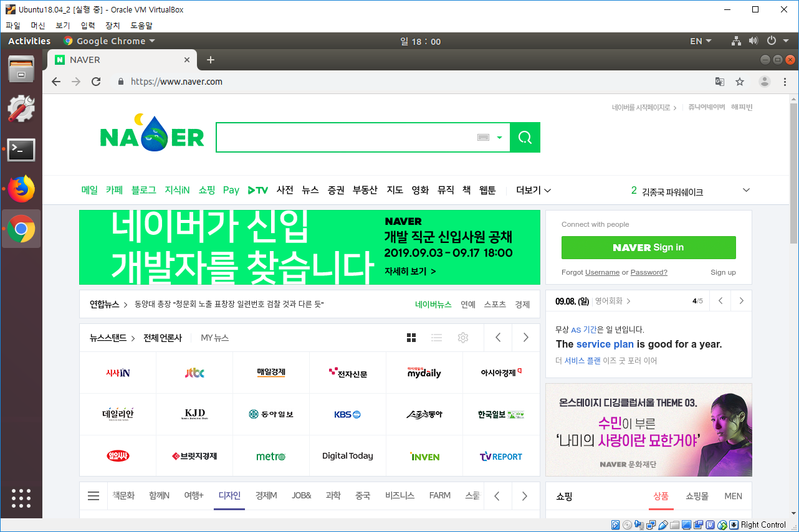The image size is (799, 532).
Task: Click the clock in the top bar
Action: tap(420, 41)
